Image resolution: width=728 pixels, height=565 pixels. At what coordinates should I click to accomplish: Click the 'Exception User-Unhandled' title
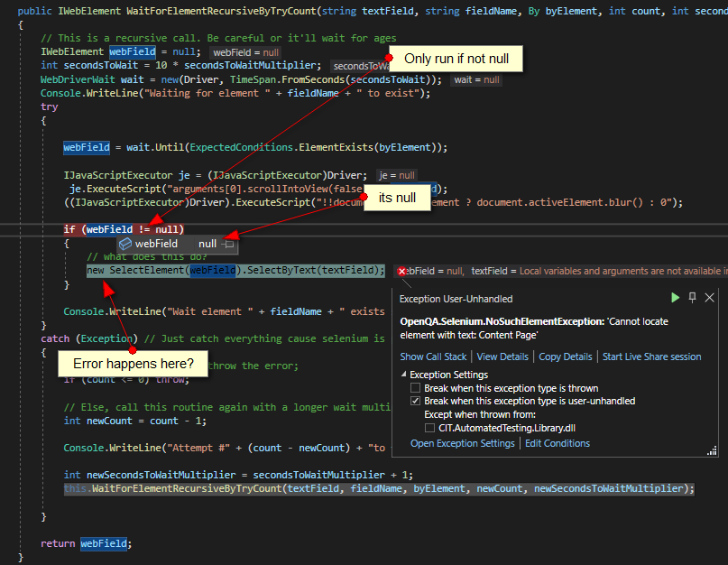click(x=456, y=299)
